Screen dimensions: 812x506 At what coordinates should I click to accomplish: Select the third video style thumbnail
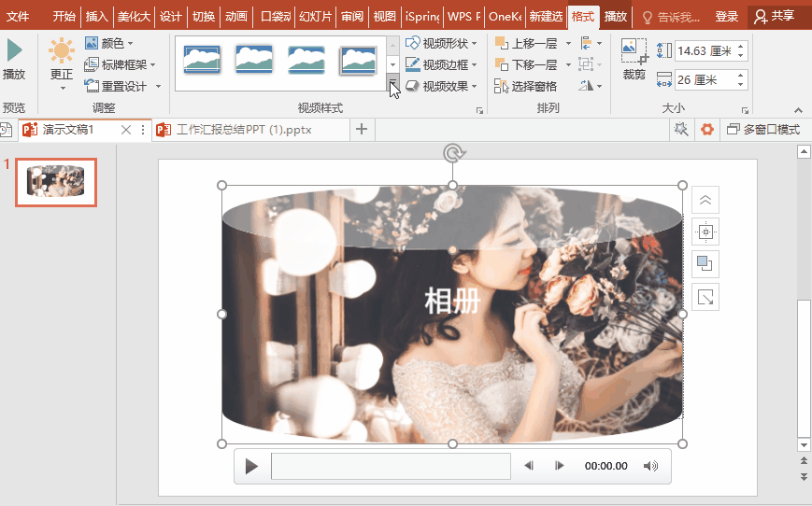tap(306, 60)
